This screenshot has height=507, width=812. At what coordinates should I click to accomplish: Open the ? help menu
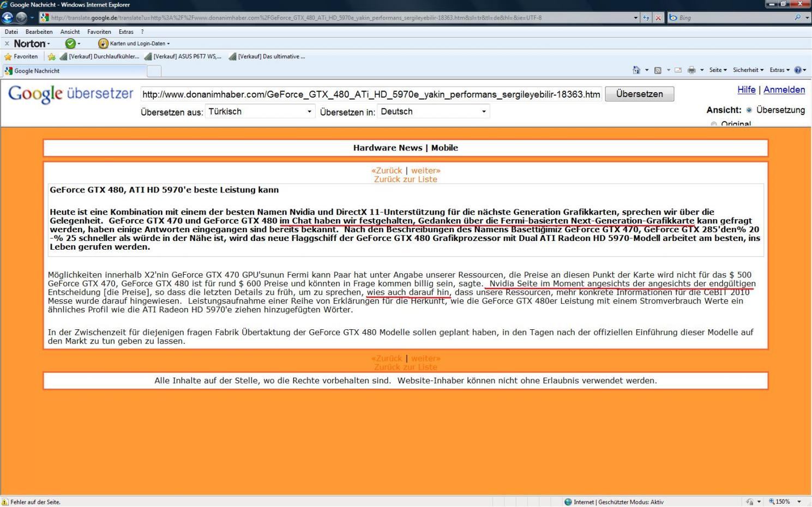click(x=142, y=32)
